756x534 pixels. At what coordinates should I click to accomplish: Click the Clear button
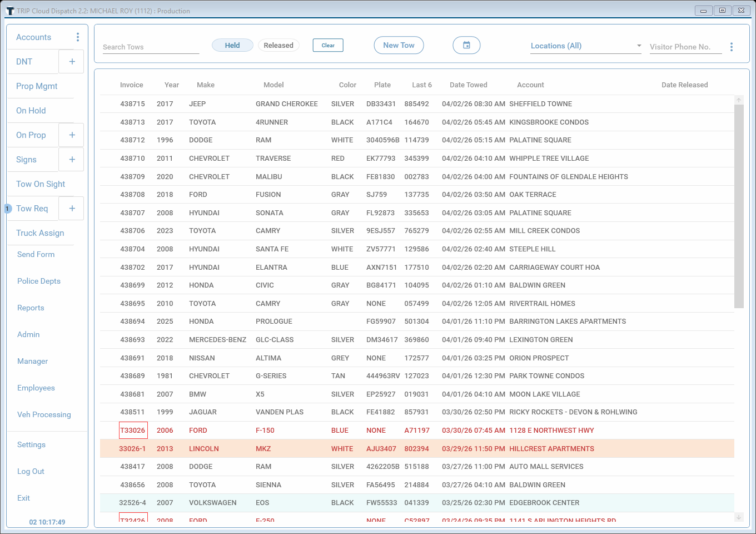(x=328, y=46)
